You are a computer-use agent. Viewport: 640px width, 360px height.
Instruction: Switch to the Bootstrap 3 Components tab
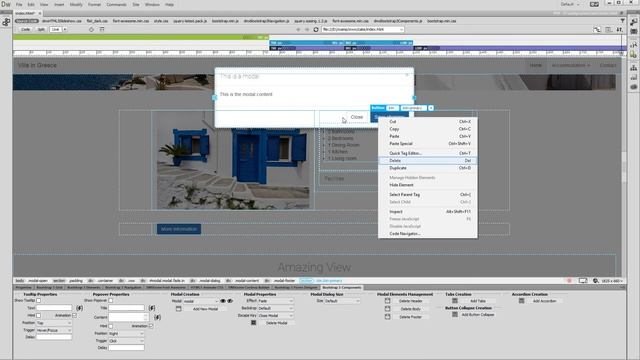(341, 287)
